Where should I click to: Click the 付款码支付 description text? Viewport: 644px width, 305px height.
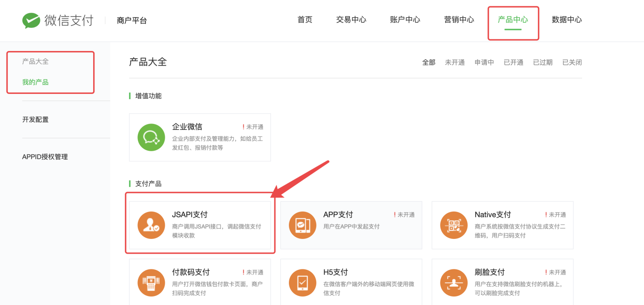coord(218,288)
